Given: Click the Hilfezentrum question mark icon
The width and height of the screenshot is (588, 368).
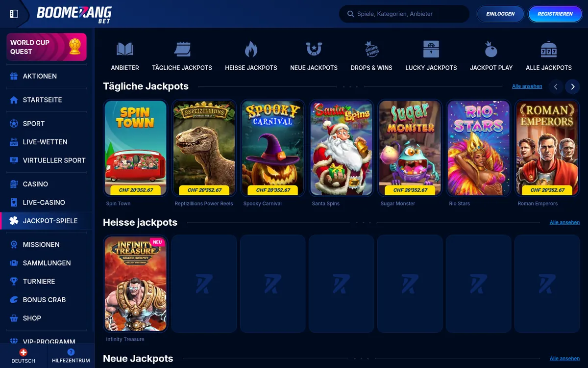Looking at the screenshot, I should [x=71, y=352].
